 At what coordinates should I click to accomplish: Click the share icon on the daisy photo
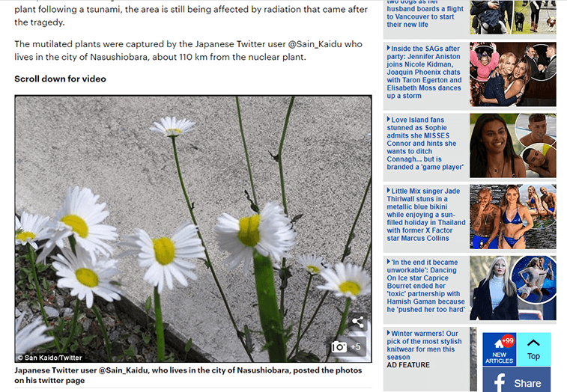click(358, 322)
